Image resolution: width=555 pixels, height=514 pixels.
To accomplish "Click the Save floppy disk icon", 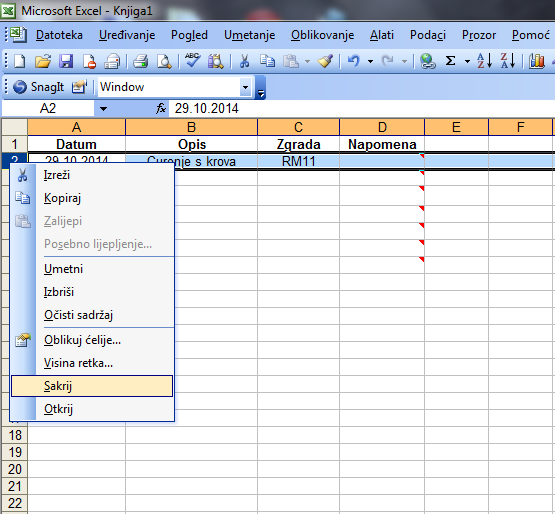I will [66, 61].
